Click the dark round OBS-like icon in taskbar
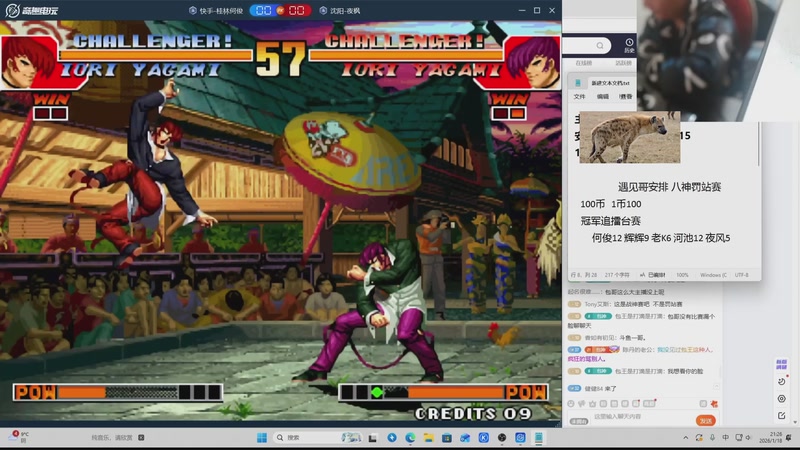Screen dimensions: 800x450 pyautogui.click(x=502, y=438)
